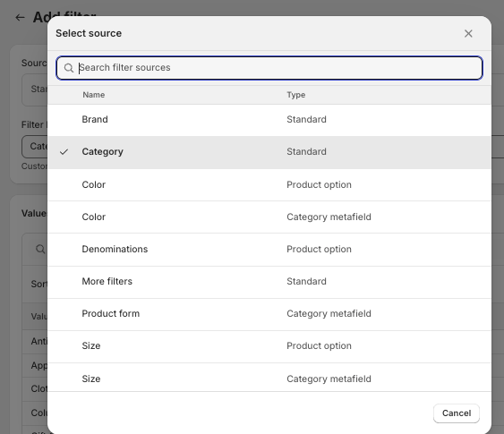Select the Denominations source row
The image size is (504, 434).
269,250
